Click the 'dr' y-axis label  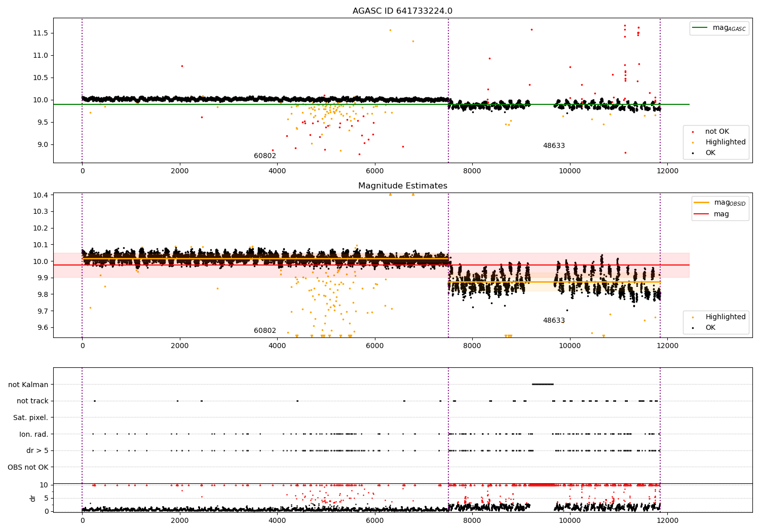click(33, 498)
